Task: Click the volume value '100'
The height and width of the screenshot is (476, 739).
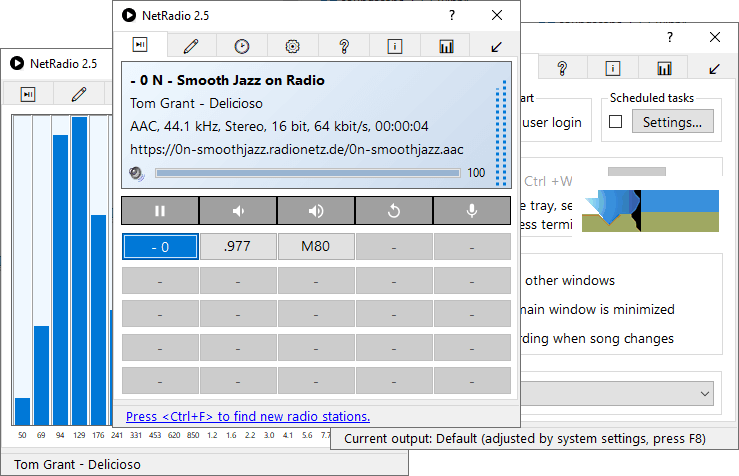Action: [x=476, y=173]
